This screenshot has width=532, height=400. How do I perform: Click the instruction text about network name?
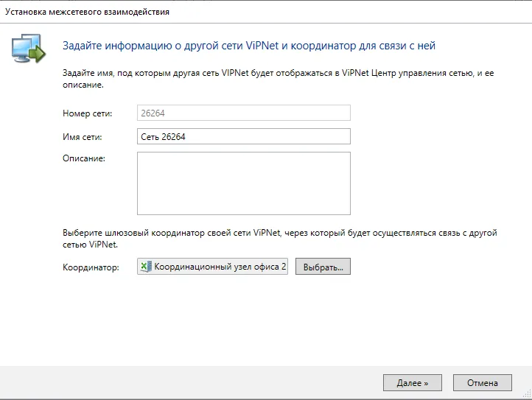(279, 79)
